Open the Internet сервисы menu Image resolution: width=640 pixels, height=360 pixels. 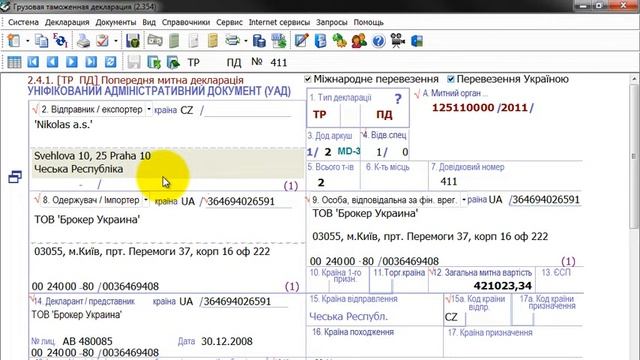point(279,22)
